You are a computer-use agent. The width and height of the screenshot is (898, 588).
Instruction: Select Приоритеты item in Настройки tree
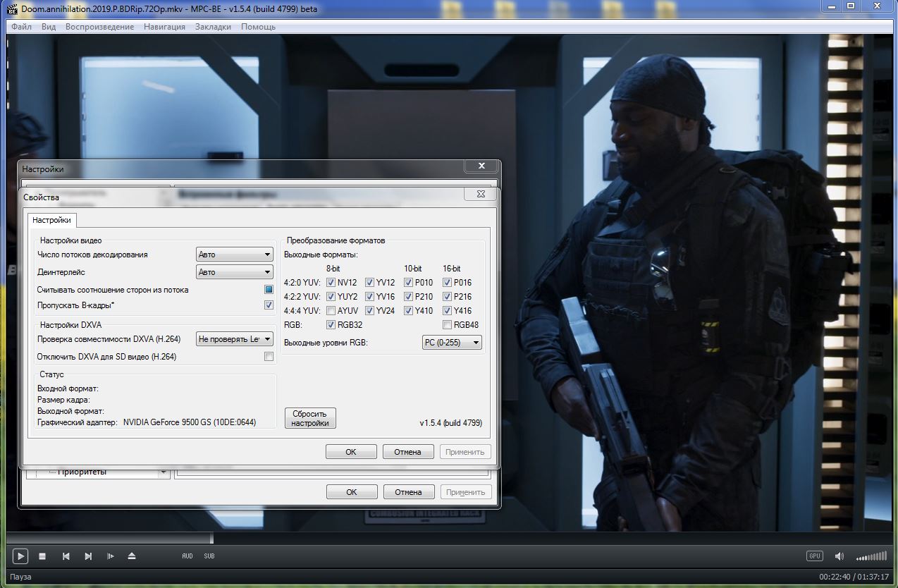(x=82, y=472)
